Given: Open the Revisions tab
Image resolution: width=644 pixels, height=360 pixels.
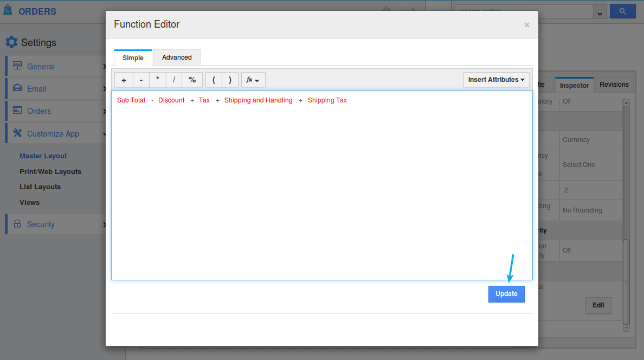Looking at the screenshot, I should click(614, 85).
